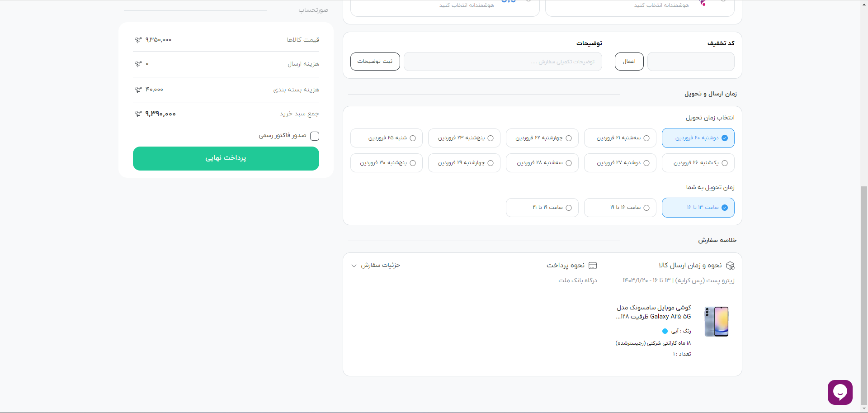
Task: Click the toman icon in هزینه ارسال row
Action: pyautogui.click(x=138, y=64)
